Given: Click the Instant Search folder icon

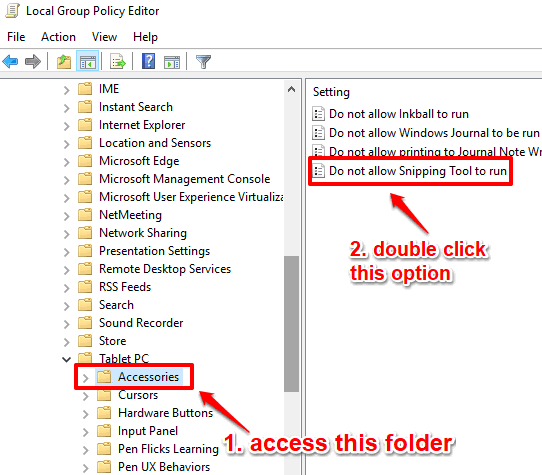Looking at the screenshot, I should tap(85, 106).
